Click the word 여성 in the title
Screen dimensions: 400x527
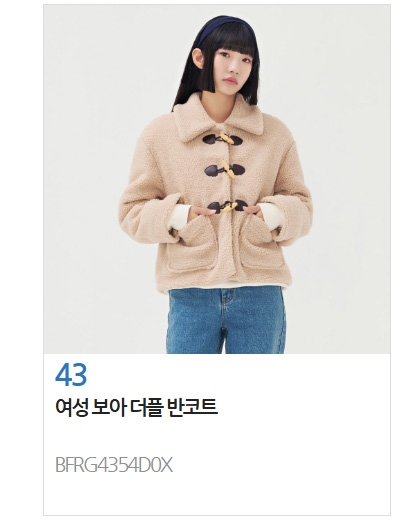pos(72,407)
